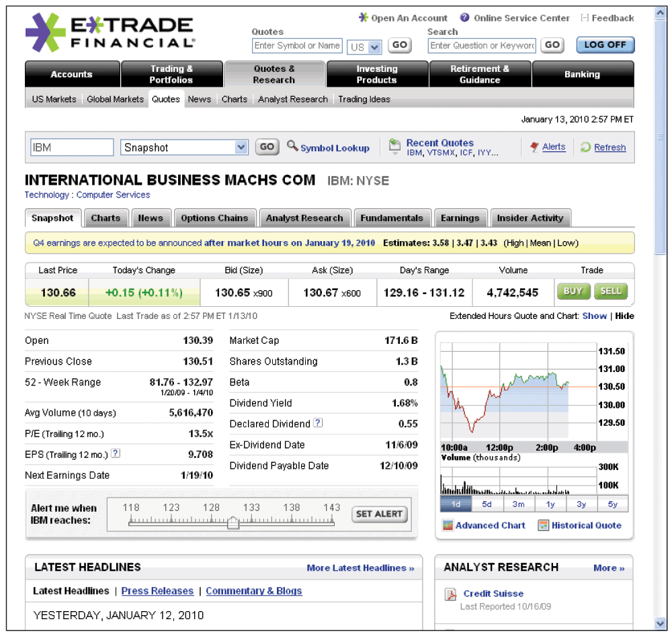Click the E*TRADE Financial logo
This screenshot has height=638, width=672.
[111, 32]
